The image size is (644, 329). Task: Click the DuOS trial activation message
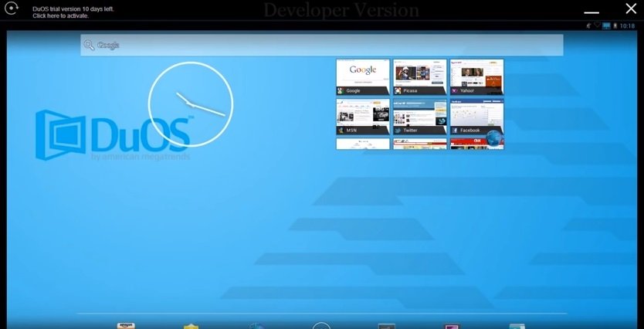73,12
